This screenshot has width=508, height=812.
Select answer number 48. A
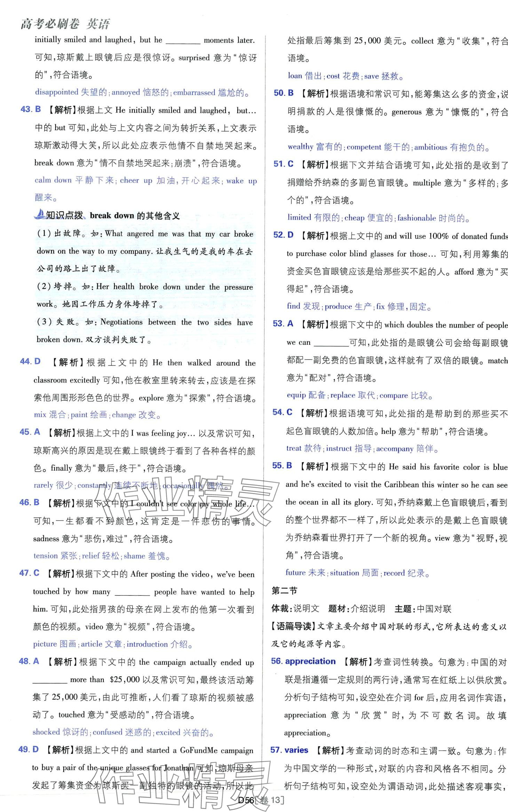point(29,661)
